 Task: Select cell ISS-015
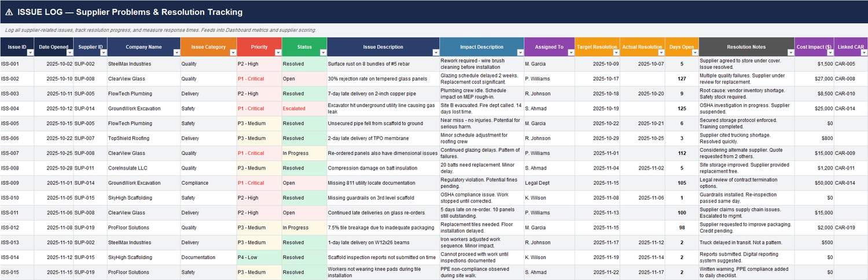(x=17, y=272)
